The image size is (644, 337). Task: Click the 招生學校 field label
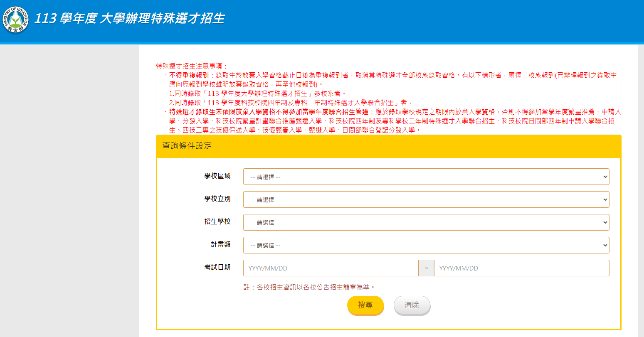coord(217,221)
